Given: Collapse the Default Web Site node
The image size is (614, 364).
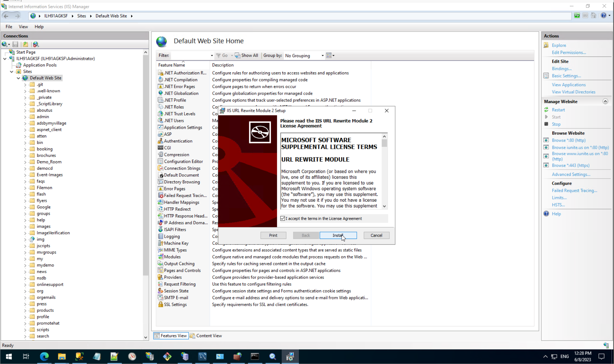Looking at the screenshot, I should [18, 78].
